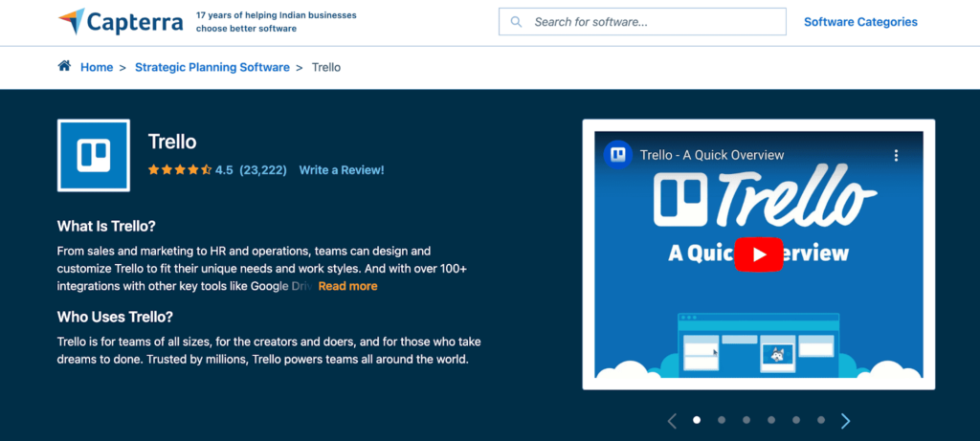Click the Capterra logo

121,22
